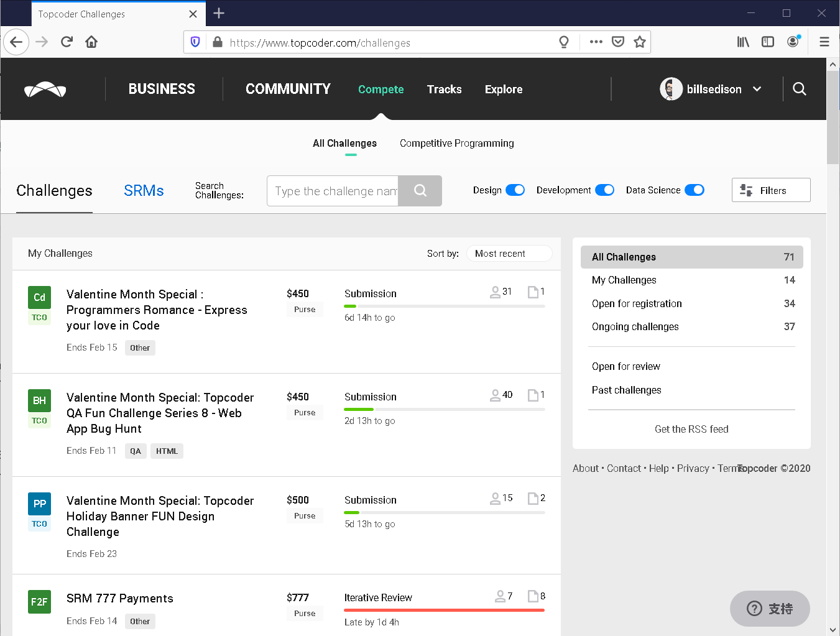Click the QA tag on Bug Hunt challenge
Viewport: 840px width, 636px height.
coord(136,451)
